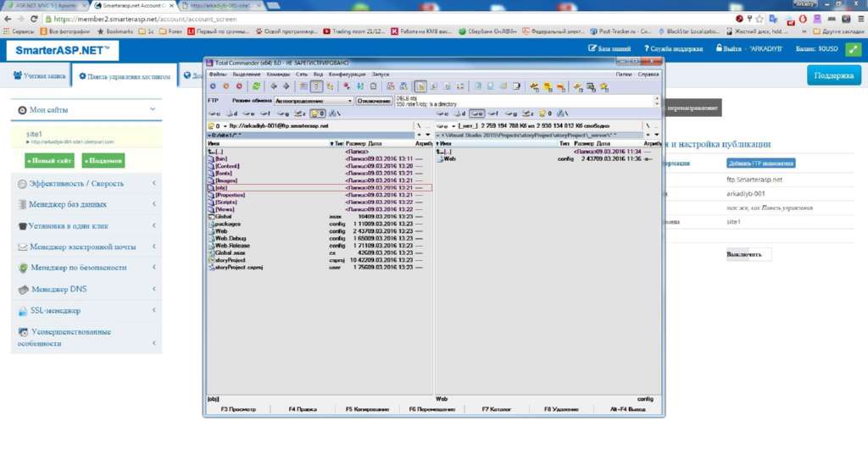Click the Web config file icon in right panel
The width and height of the screenshot is (868, 471).
click(441, 159)
